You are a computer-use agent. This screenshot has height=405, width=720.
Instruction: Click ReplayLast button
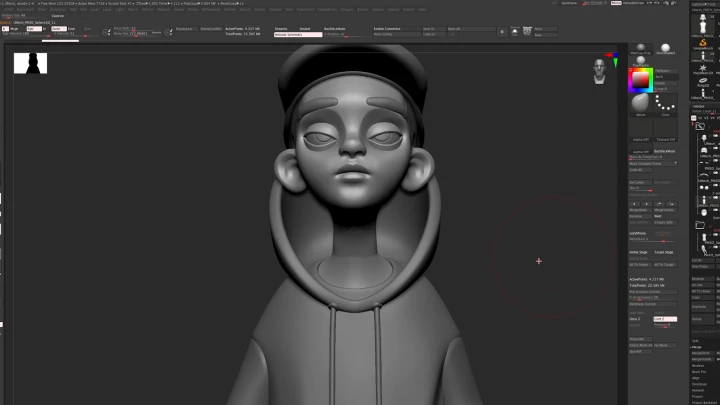point(186,28)
